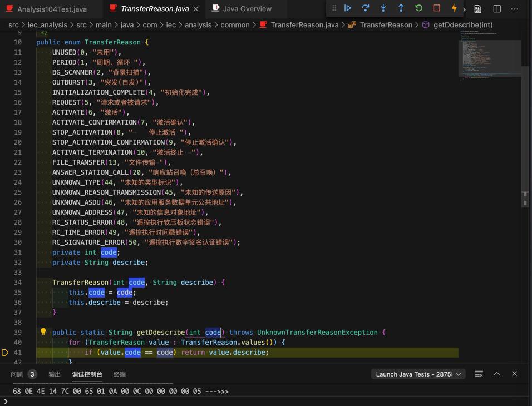Open the 终端 panel tab
The image size is (532, 406).
coord(120,374)
